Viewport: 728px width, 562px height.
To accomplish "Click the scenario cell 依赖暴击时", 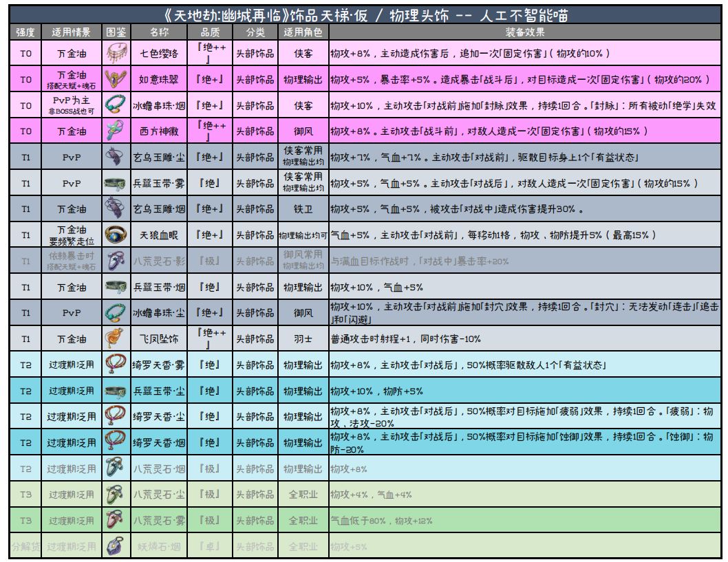I will 72,261.
